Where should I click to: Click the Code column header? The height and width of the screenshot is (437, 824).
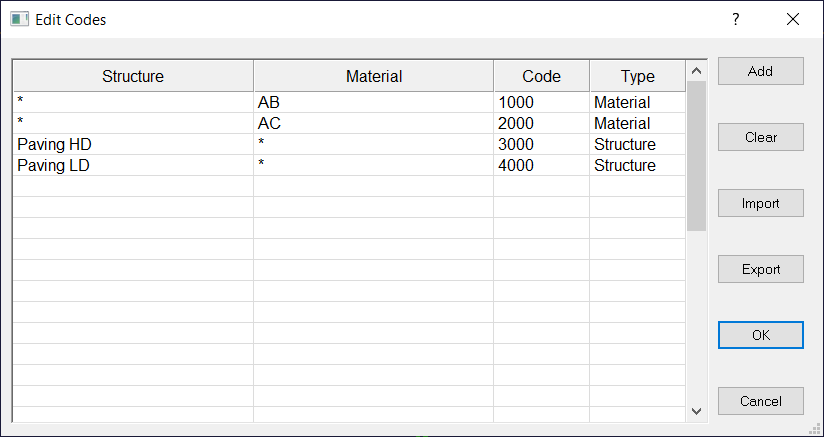pyautogui.click(x=541, y=76)
